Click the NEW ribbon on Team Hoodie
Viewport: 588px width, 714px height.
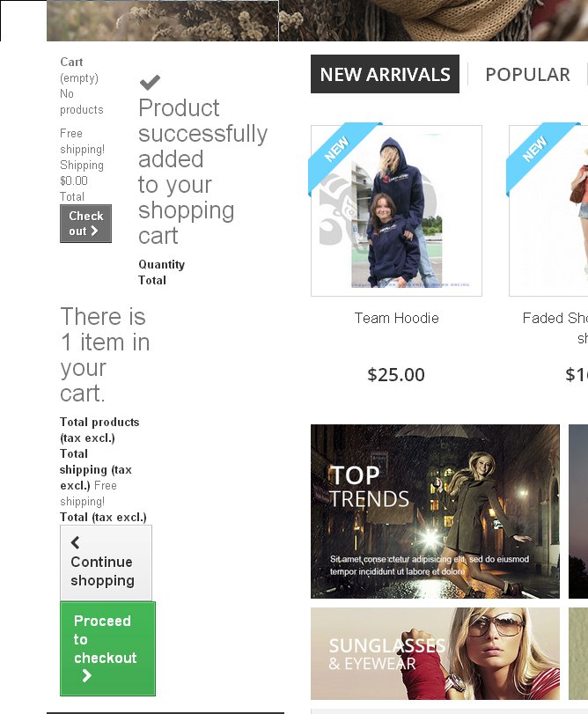337,151
